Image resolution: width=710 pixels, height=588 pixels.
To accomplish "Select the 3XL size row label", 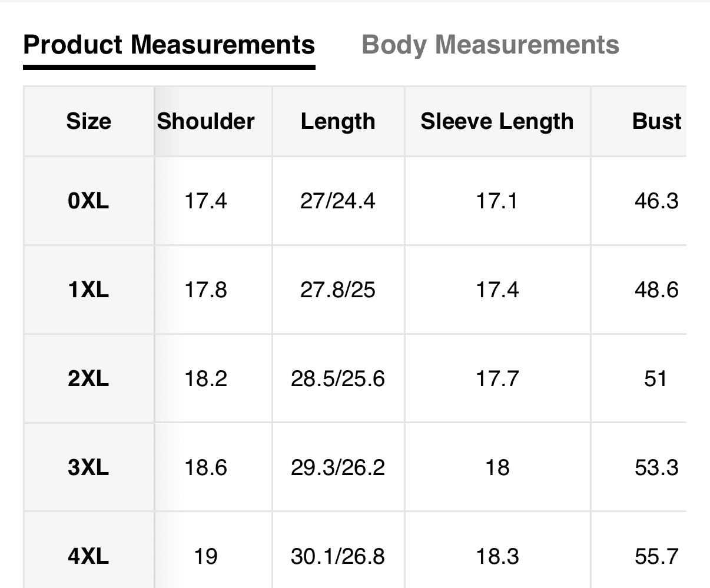I will point(88,467).
